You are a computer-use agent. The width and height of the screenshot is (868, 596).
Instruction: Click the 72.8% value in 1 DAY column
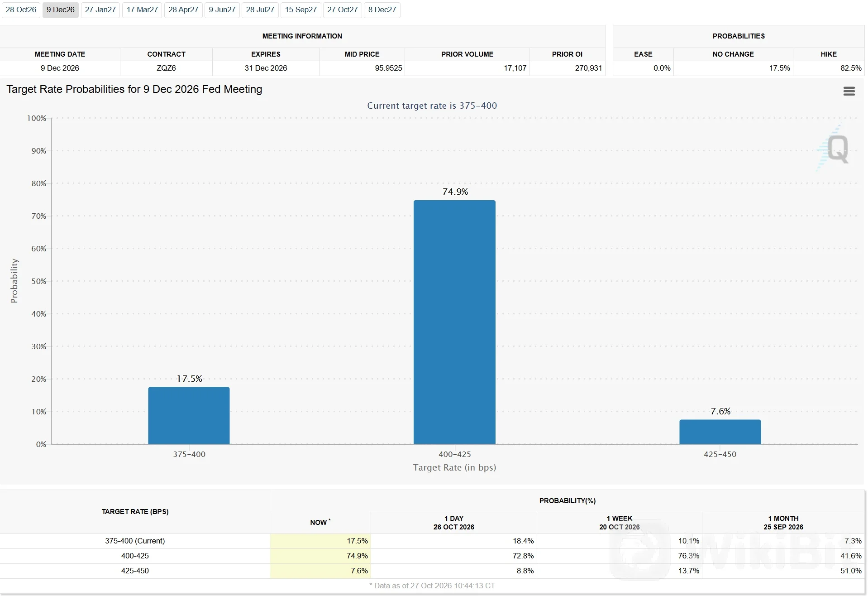(x=523, y=556)
